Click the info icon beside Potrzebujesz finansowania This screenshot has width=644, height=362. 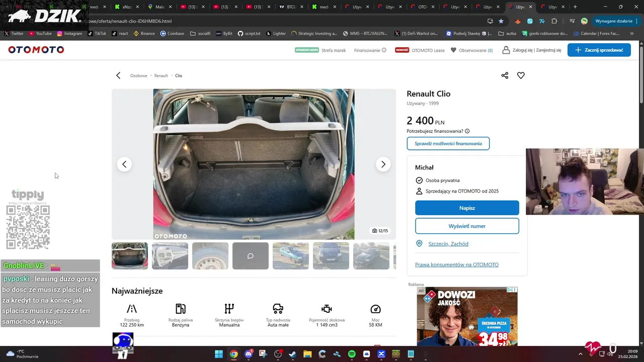[467, 131]
